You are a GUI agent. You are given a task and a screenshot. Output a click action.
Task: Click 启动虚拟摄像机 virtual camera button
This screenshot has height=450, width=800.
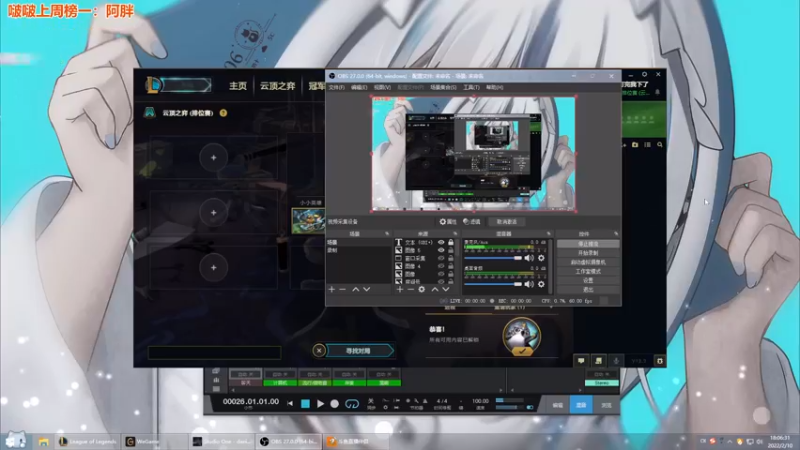(588, 262)
